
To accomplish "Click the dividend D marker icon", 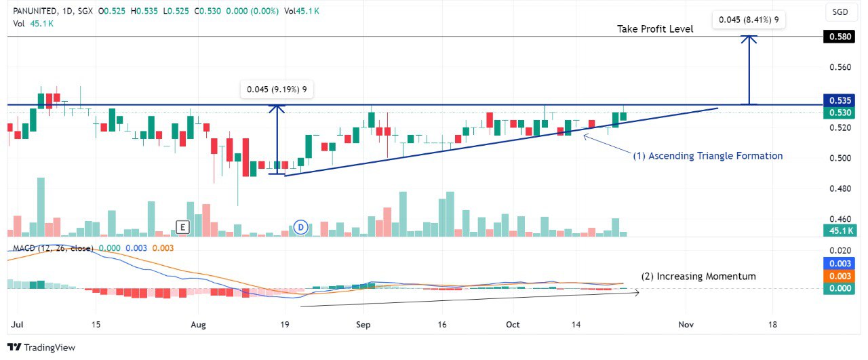I will pyautogui.click(x=301, y=227).
